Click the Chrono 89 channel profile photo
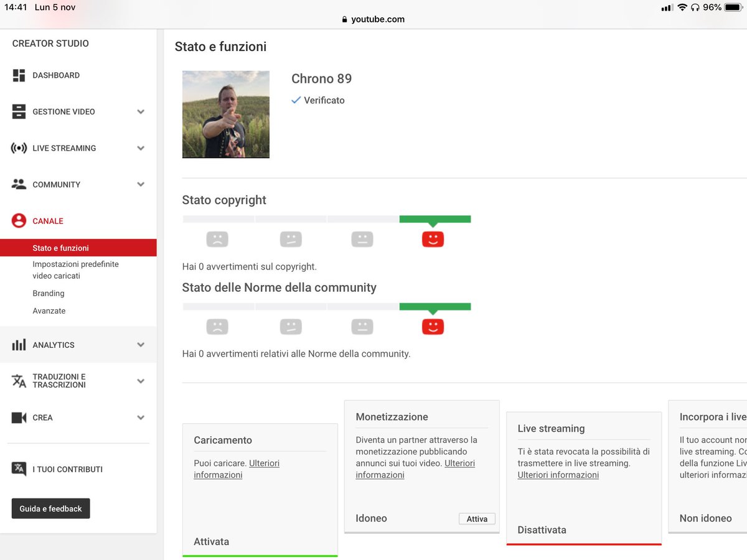The image size is (747, 560). click(x=226, y=114)
